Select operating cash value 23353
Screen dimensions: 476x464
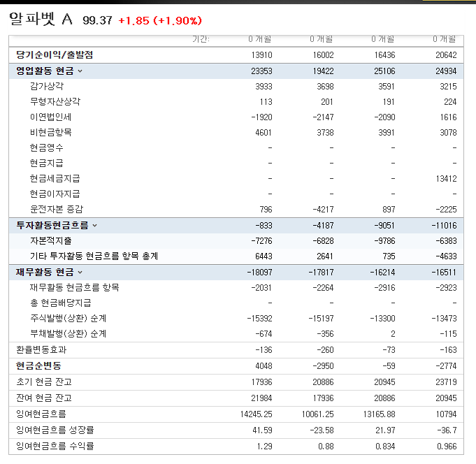pyautogui.click(x=261, y=71)
